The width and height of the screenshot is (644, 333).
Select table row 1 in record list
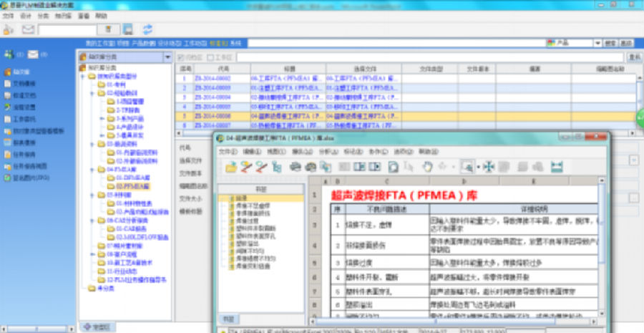click(406, 78)
